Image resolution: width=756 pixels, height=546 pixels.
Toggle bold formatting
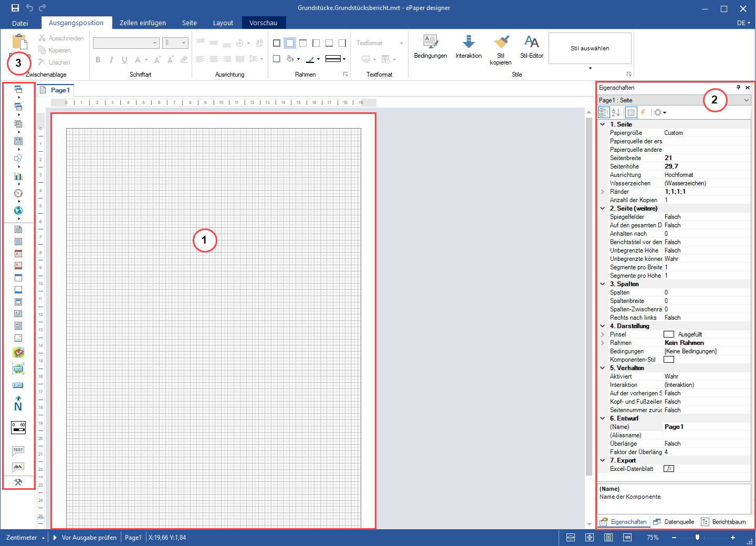[x=98, y=60]
